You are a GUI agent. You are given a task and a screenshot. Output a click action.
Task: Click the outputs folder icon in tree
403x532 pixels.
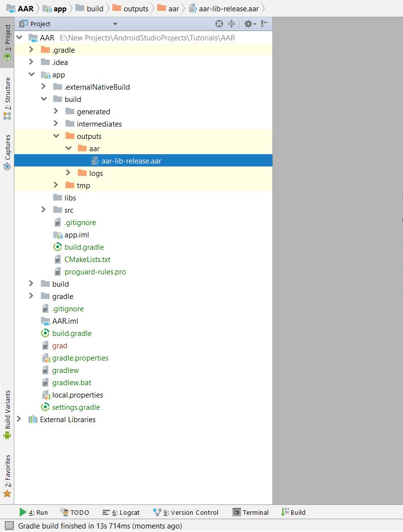coord(70,136)
